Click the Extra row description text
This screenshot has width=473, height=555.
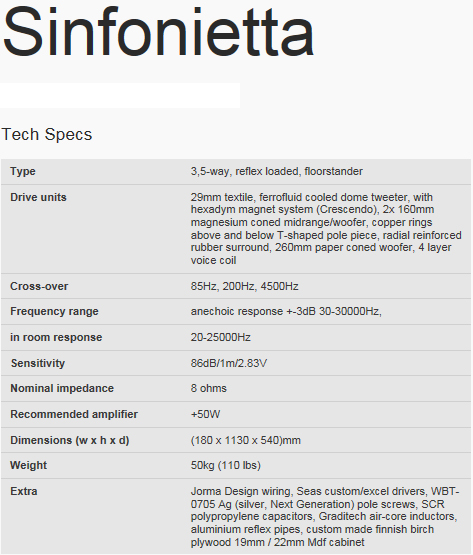tap(325, 517)
